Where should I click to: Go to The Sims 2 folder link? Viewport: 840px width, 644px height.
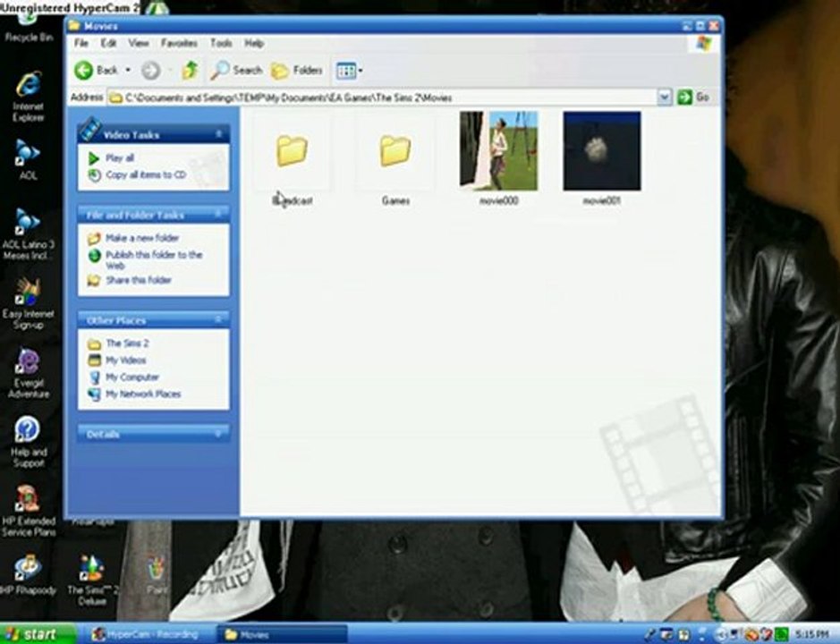click(118, 343)
